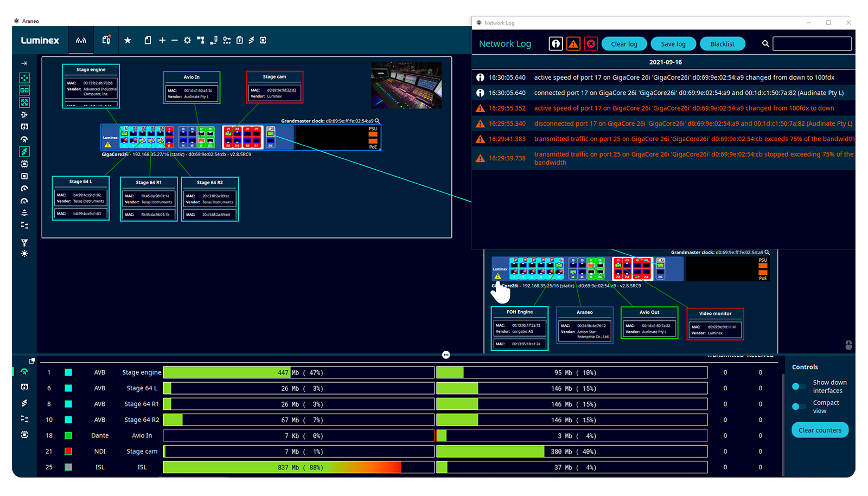Click the Clear log button
This screenshot has height=496, width=868.
[624, 44]
